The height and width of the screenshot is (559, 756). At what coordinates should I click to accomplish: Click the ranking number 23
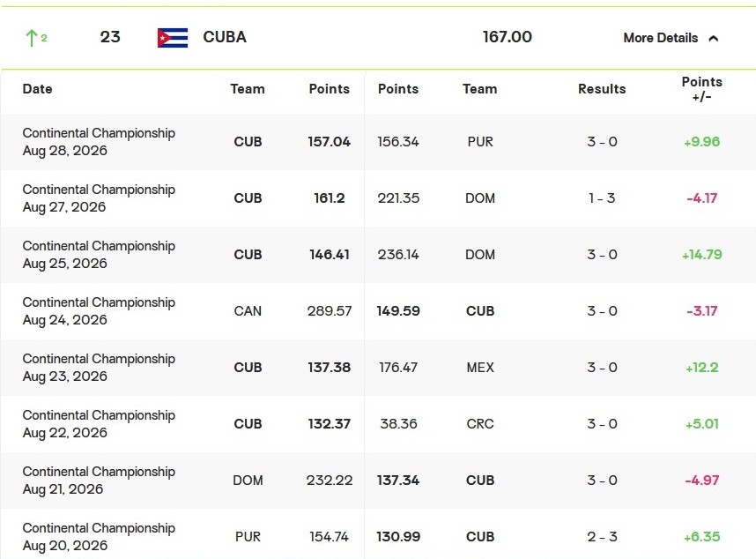coord(110,37)
